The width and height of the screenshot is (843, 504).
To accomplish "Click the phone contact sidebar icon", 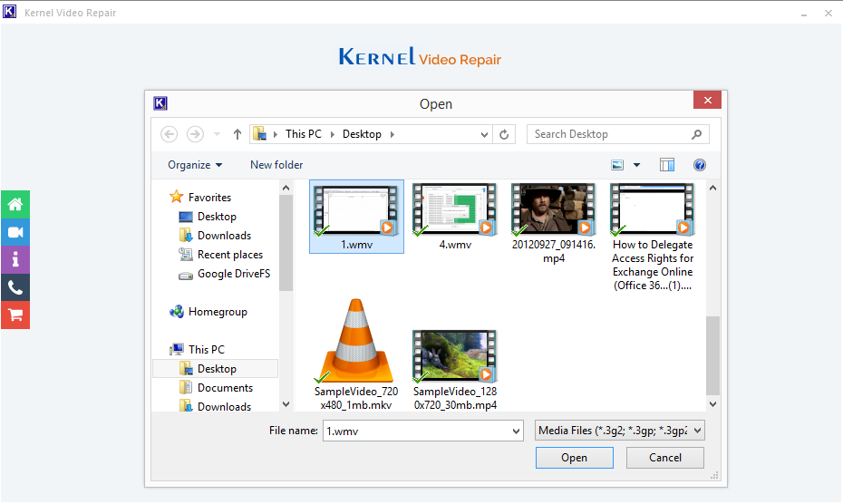I will click(x=15, y=287).
